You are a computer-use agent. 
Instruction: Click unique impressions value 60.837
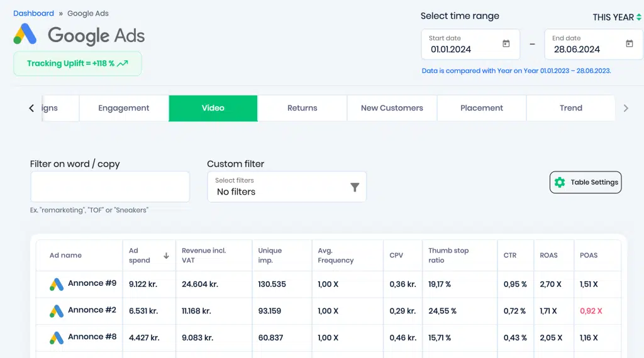(270, 337)
